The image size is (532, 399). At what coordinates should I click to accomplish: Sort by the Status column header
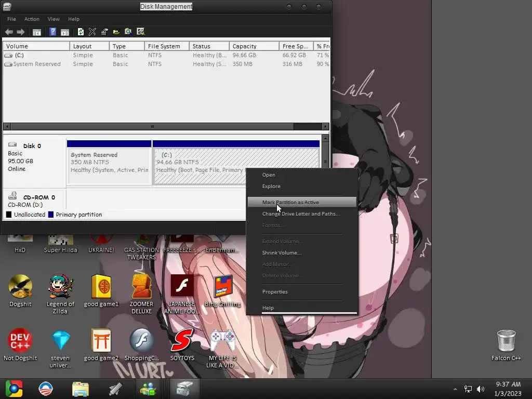coord(209,46)
